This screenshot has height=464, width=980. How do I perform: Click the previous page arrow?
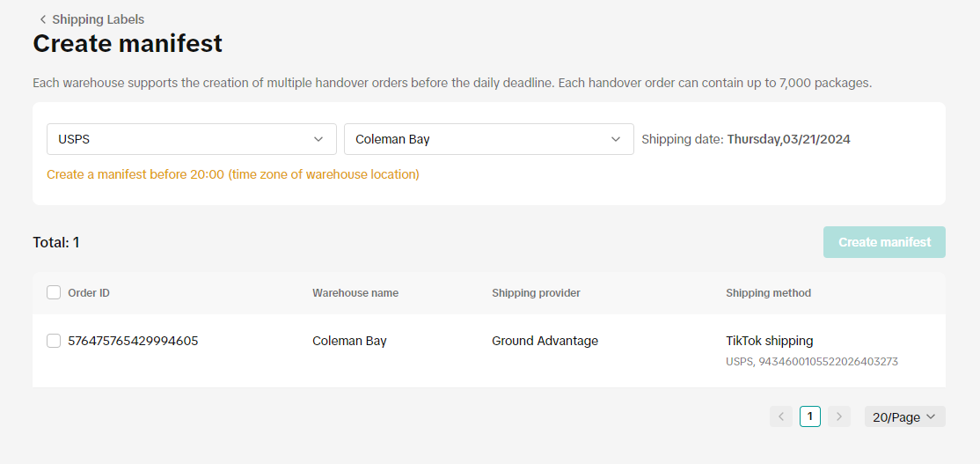pyautogui.click(x=781, y=416)
